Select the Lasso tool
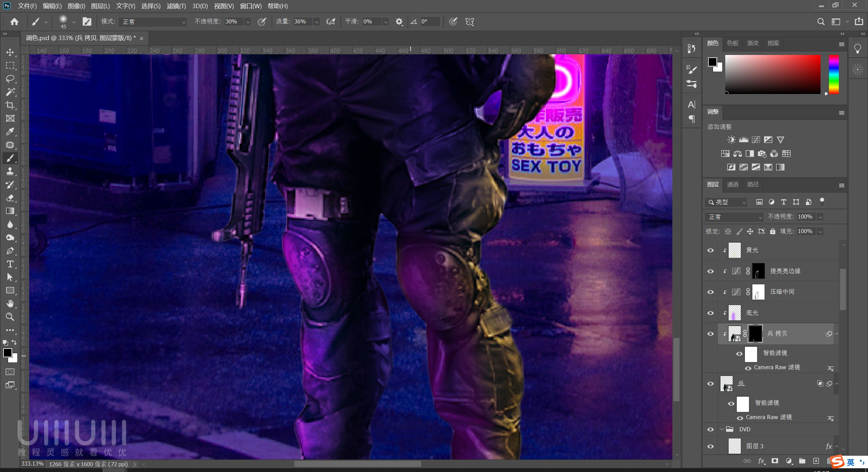Viewport: 868px width, 472px height. click(10, 79)
